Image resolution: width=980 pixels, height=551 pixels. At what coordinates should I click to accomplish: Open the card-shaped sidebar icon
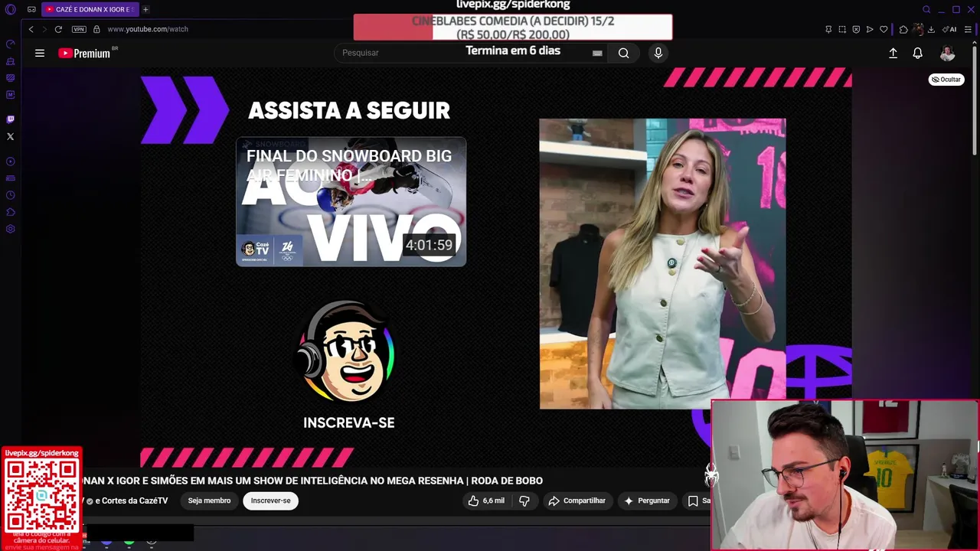[10, 178]
